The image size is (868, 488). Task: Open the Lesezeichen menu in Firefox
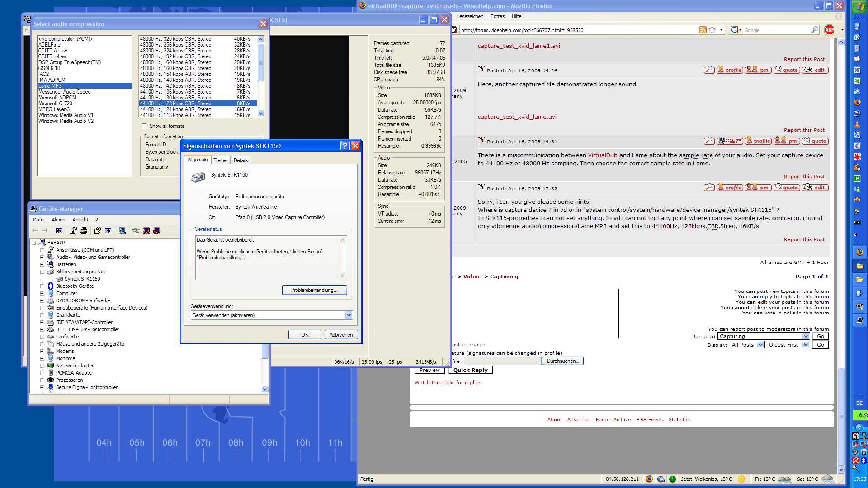coord(470,16)
